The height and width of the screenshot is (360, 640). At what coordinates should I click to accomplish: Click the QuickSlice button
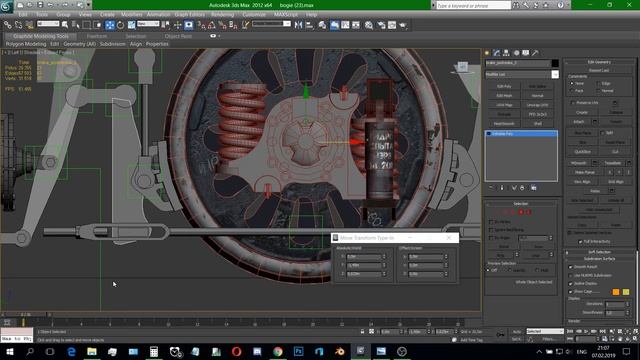[x=582, y=152]
